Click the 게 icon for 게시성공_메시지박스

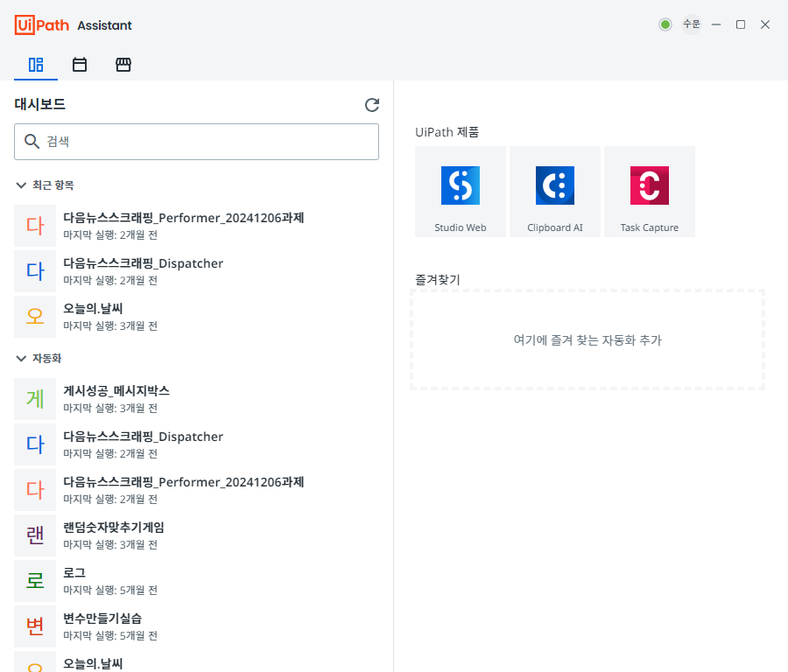[x=35, y=399]
